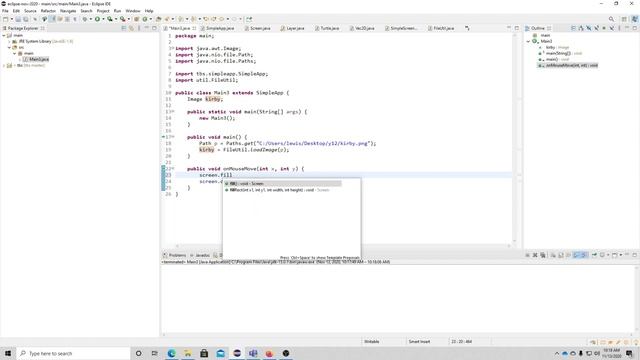
Task: Click the Open Perspective icon
Action: [624, 19]
